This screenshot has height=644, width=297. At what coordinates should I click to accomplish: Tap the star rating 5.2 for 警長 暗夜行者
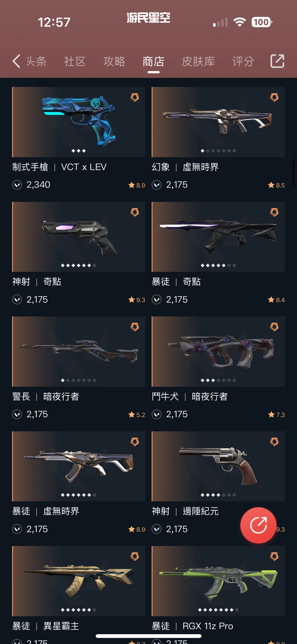click(x=137, y=415)
